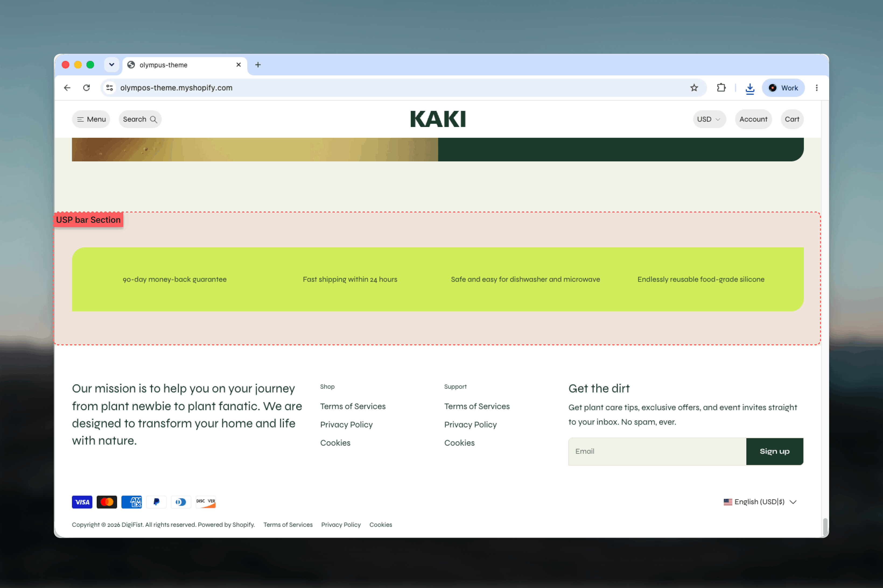883x588 pixels.
Task: Click the 'Shop' footer column heading
Action: 327,387
